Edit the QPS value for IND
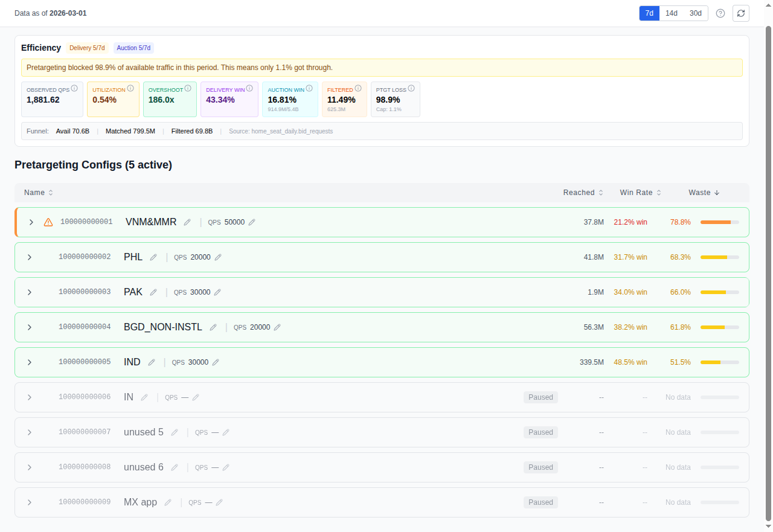The image size is (773, 532). click(x=216, y=362)
